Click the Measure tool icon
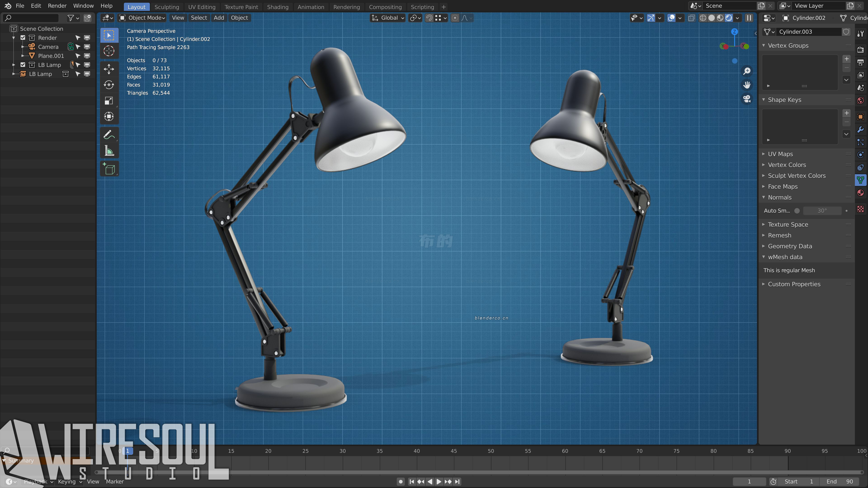This screenshot has height=488, width=868. (x=109, y=150)
